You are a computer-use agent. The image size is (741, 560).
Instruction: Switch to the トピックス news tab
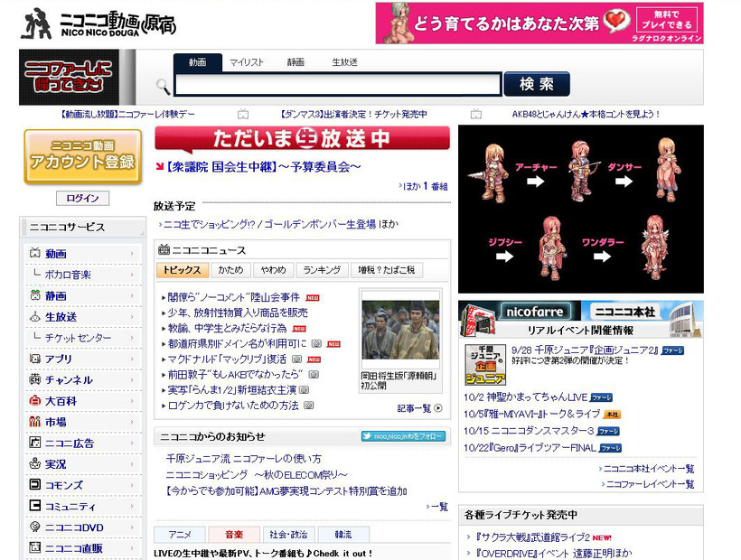pyautogui.click(x=182, y=270)
